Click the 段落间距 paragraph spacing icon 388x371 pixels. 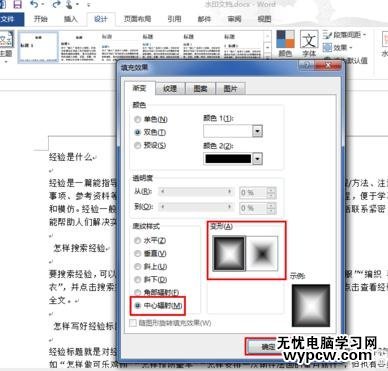click(x=327, y=34)
